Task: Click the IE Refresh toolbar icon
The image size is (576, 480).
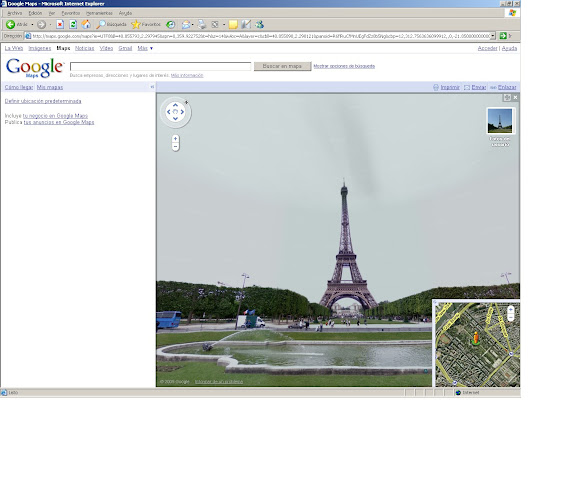Action: 73,25
